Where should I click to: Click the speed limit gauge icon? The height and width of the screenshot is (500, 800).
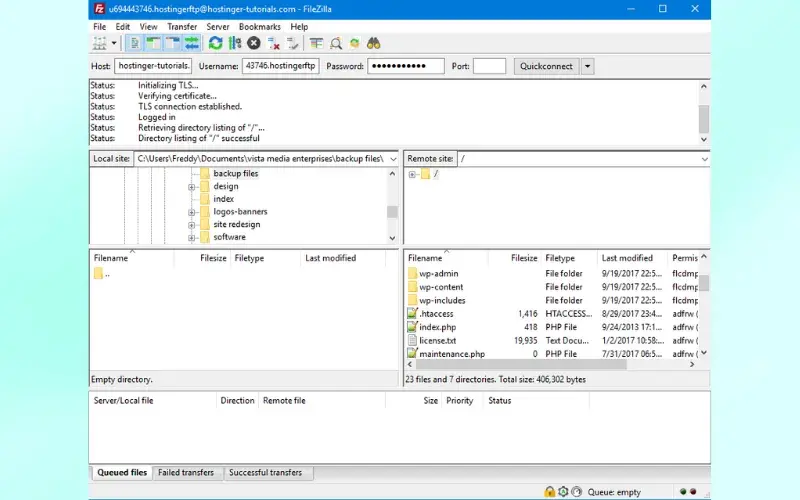pyautogui.click(x=577, y=492)
